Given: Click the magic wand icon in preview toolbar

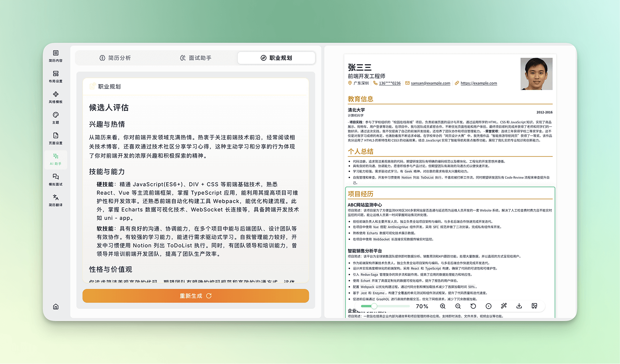Looking at the screenshot, I should click(x=504, y=306).
